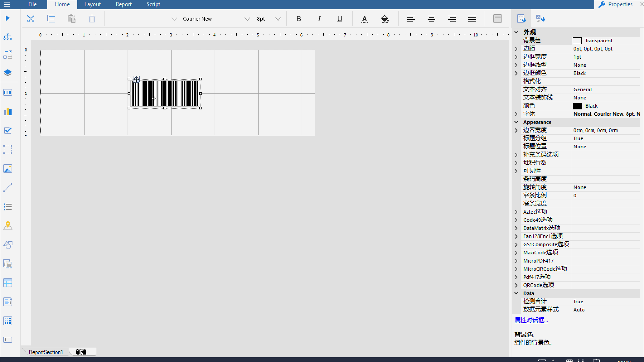Click the style dropdown arrow before font
This screenshot has height=362, width=644.
click(174, 19)
